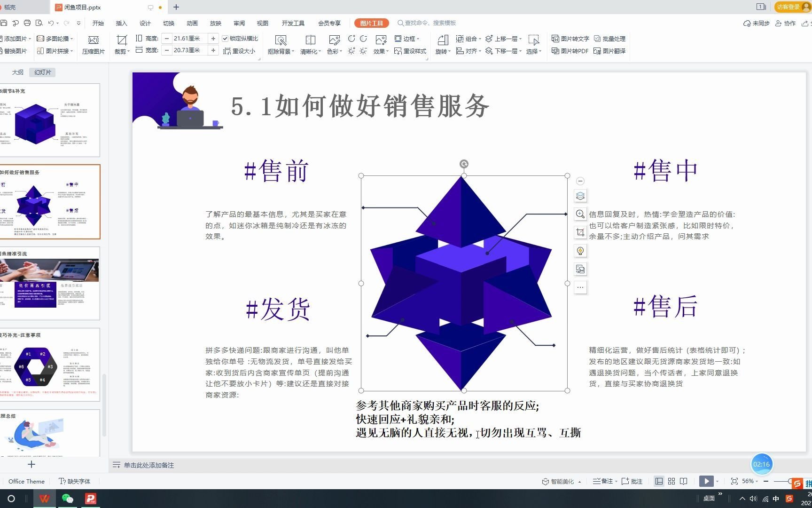Click the compress picture icon

(x=94, y=40)
